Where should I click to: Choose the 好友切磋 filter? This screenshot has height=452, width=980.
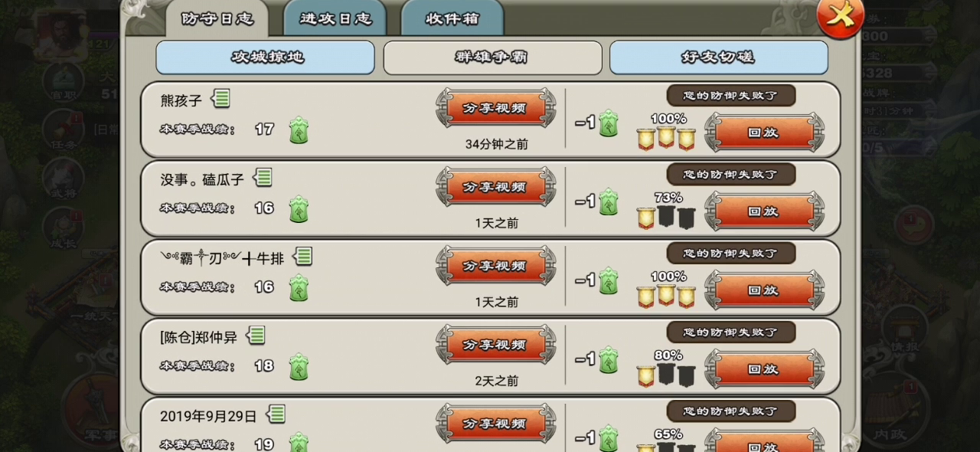(x=718, y=57)
